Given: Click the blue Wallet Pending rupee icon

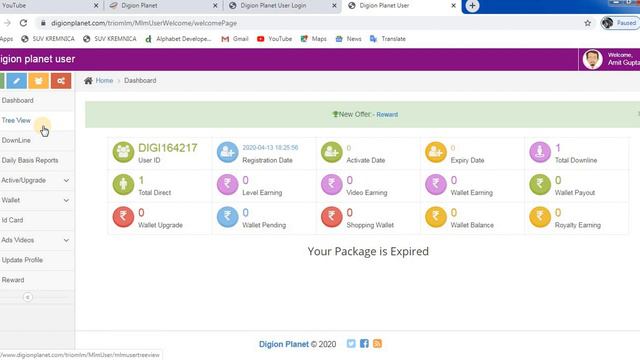Looking at the screenshot, I should 227,217.
